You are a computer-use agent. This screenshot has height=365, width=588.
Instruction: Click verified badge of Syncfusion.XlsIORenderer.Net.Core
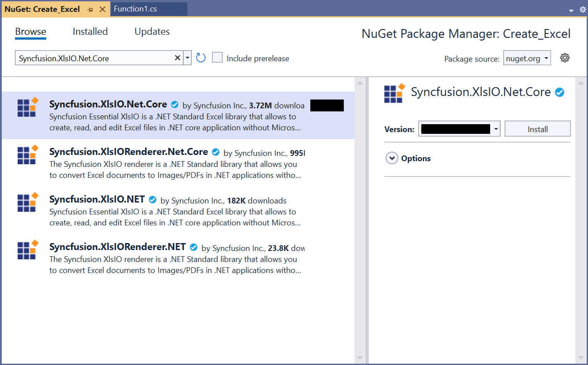point(216,152)
